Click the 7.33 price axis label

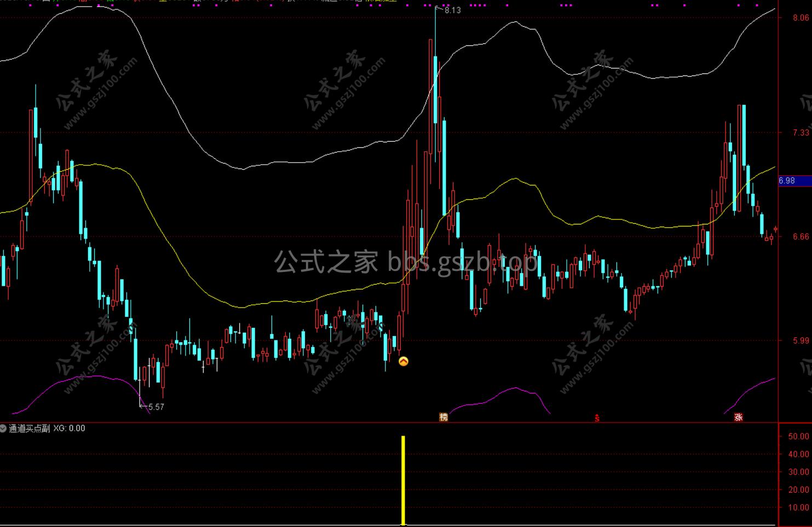pos(801,132)
